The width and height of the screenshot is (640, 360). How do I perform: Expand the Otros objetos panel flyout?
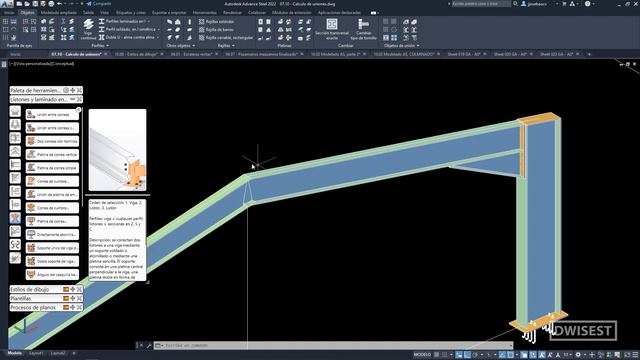point(181,46)
